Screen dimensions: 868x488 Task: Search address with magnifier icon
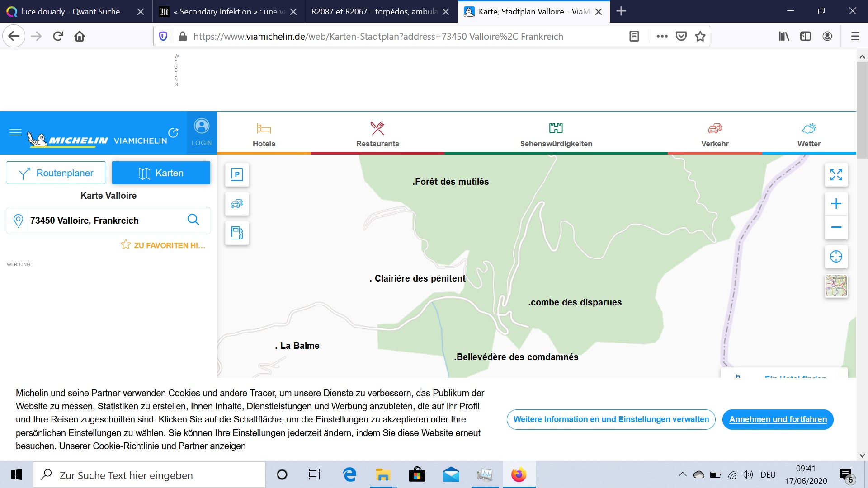193,220
